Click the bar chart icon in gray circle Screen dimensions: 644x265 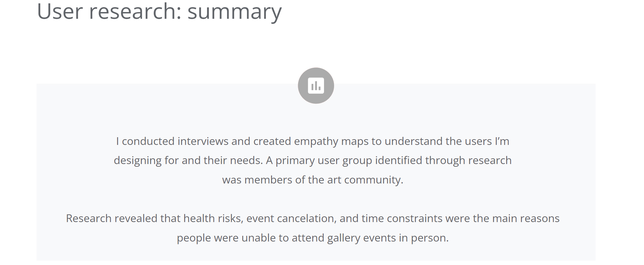316,86
